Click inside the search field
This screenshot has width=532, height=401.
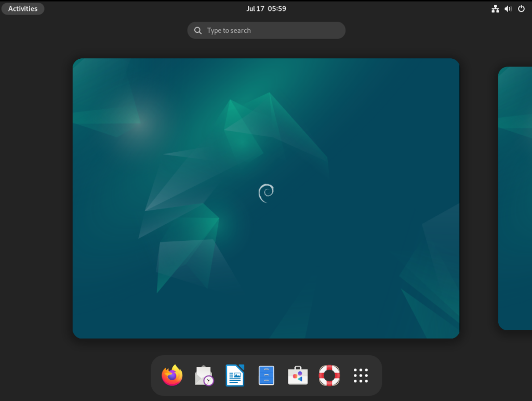[266, 30]
